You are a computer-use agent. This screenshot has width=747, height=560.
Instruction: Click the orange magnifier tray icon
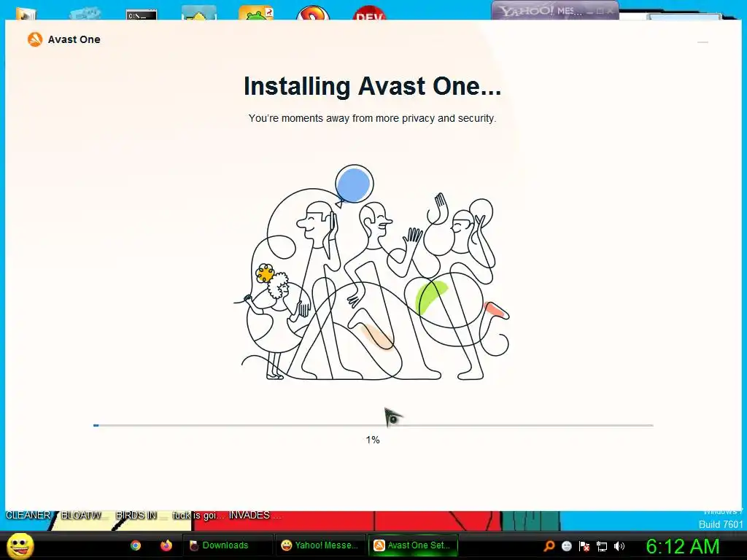pyautogui.click(x=549, y=546)
